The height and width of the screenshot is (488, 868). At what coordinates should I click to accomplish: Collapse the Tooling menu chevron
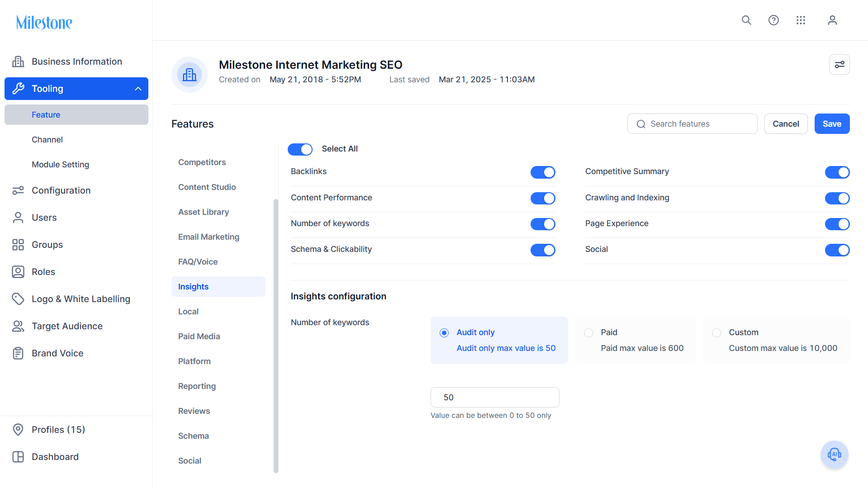point(138,89)
